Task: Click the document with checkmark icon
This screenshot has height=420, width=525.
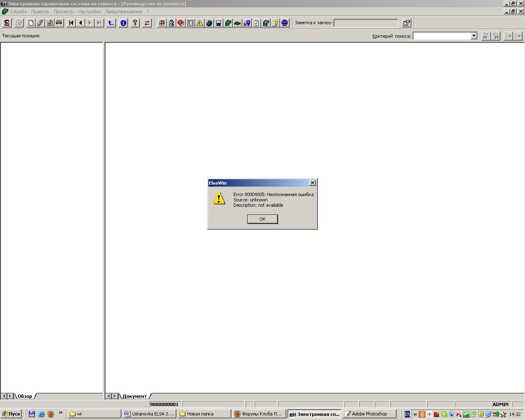Action: pyautogui.click(x=40, y=23)
